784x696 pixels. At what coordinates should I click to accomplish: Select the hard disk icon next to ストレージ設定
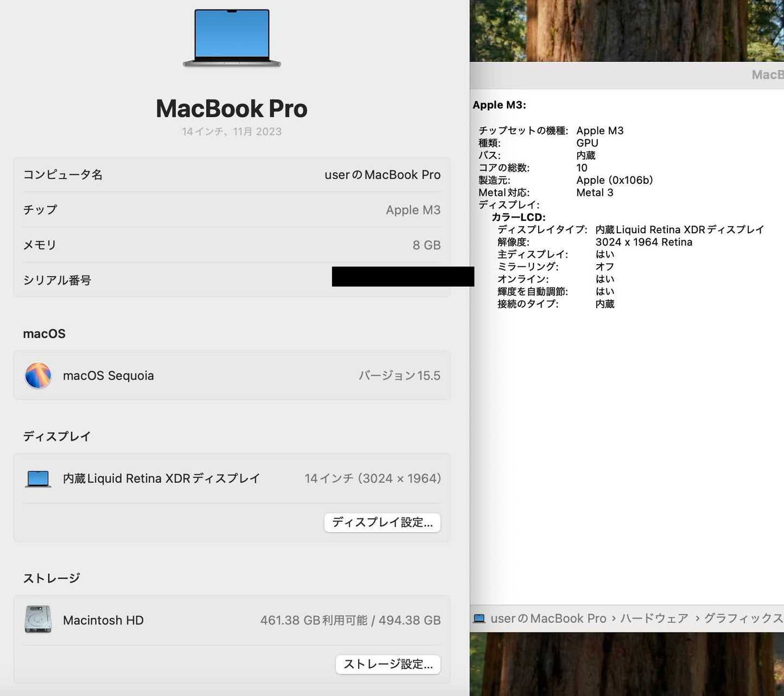[x=37, y=620]
